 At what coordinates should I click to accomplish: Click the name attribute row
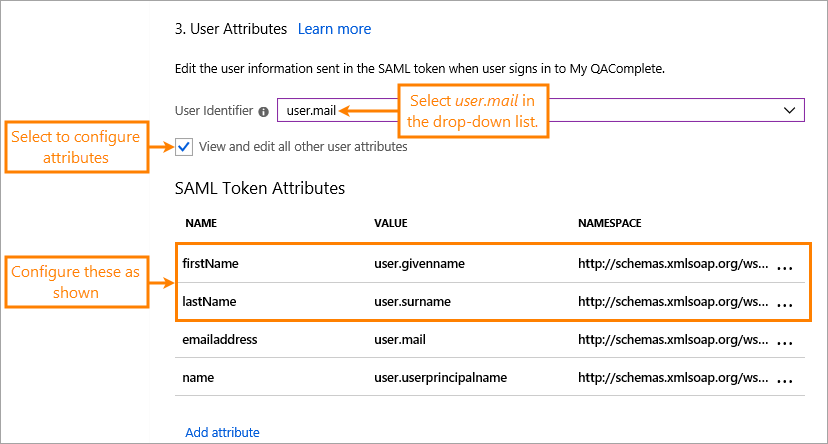coord(198,377)
